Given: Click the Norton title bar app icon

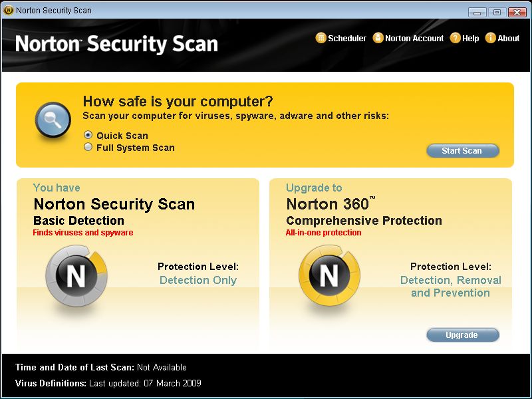Looking at the screenshot, I should coord(9,10).
